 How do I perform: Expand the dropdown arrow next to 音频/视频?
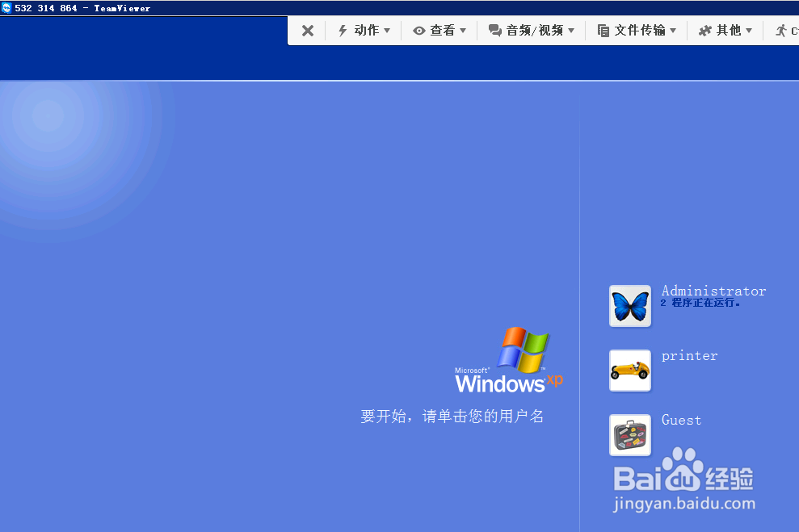click(570, 31)
